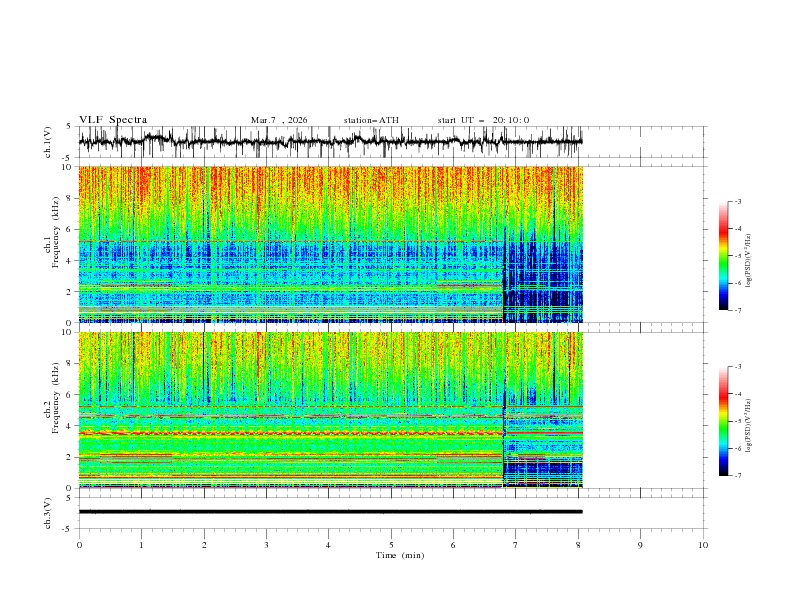Click the ch.2 spectrogram color scale bar
Screen dimensions: 792x612
pyautogui.click(x=723, y=421)
